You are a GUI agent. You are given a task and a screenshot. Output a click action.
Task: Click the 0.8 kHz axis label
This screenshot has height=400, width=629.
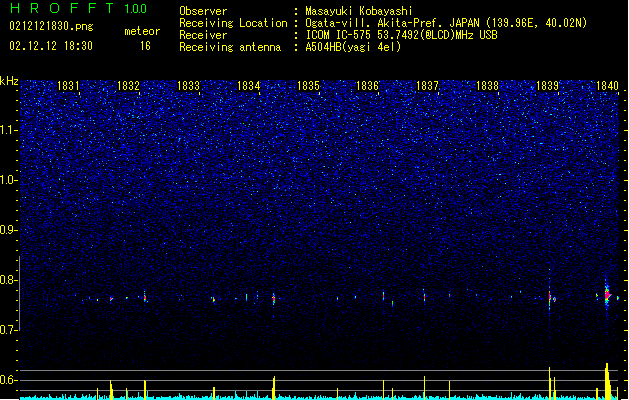click(8, 280)
